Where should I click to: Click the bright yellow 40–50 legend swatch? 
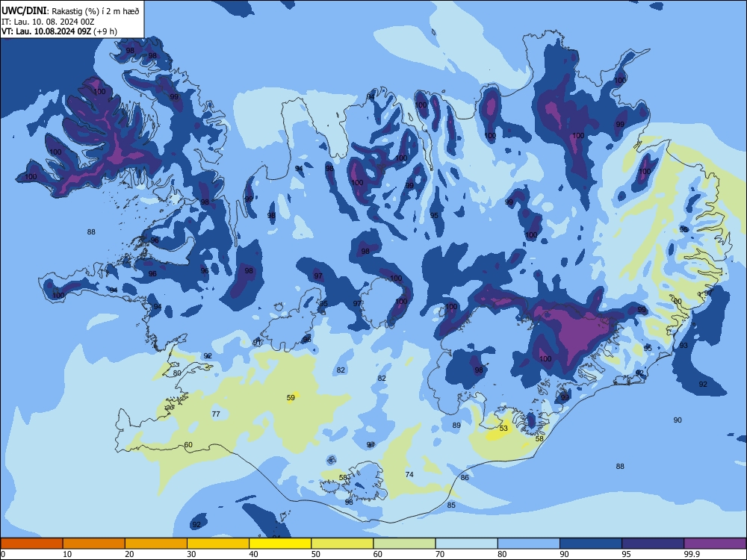coord(280,544)
